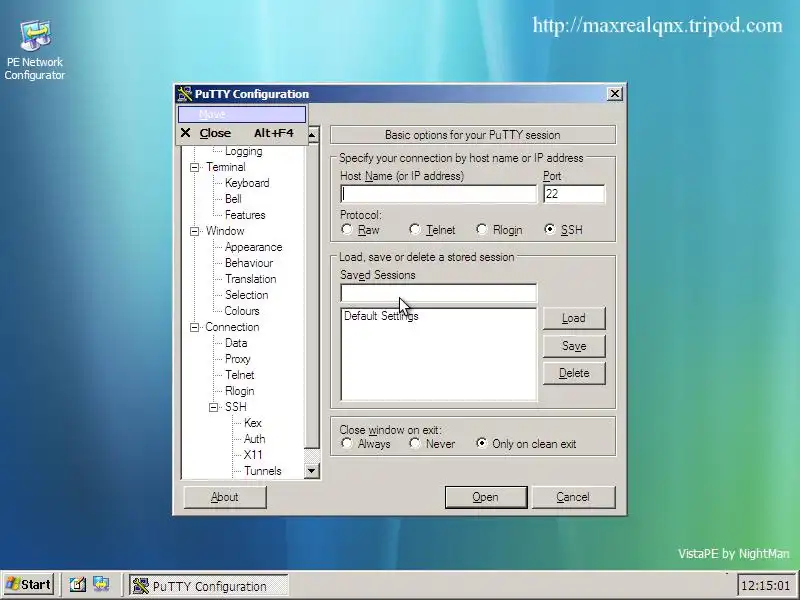
Task: Set close window on exit to Always
Action: point(347,443)
